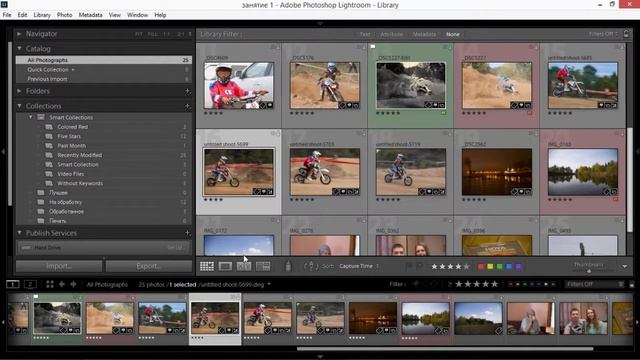The height and width of the screenshot is (360, 640).
Task: Open the Photo menu
Action: coord(64,15)
